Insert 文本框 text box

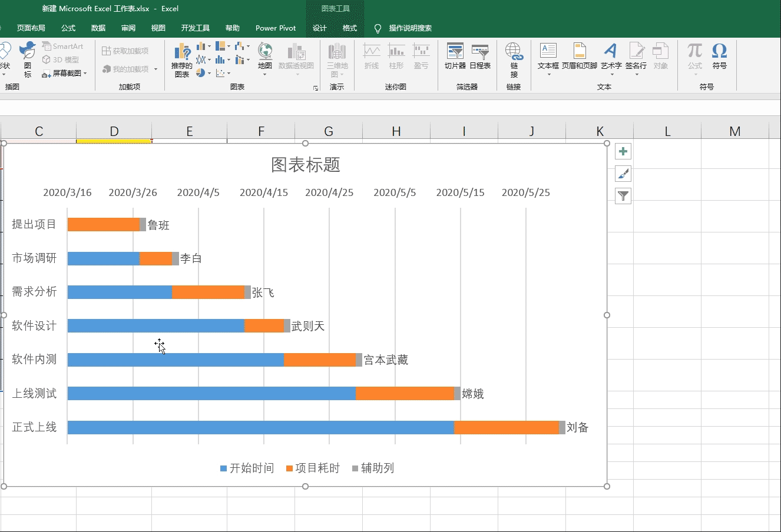(548, 56)
